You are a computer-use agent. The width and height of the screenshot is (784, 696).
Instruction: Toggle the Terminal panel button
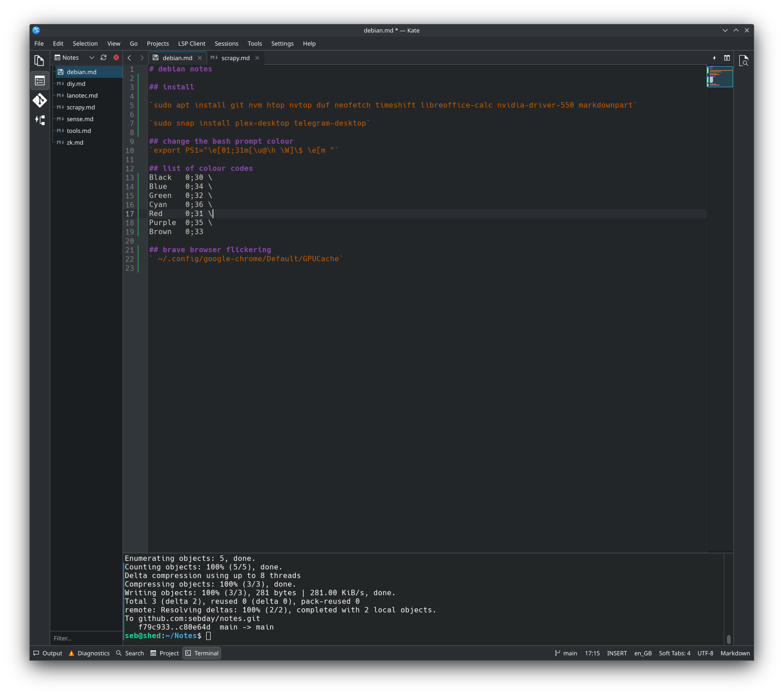[202, 653]
